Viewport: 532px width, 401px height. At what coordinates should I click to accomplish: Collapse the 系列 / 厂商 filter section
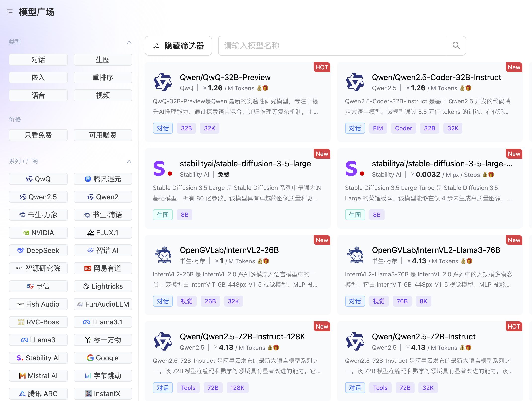coord(129,162)
